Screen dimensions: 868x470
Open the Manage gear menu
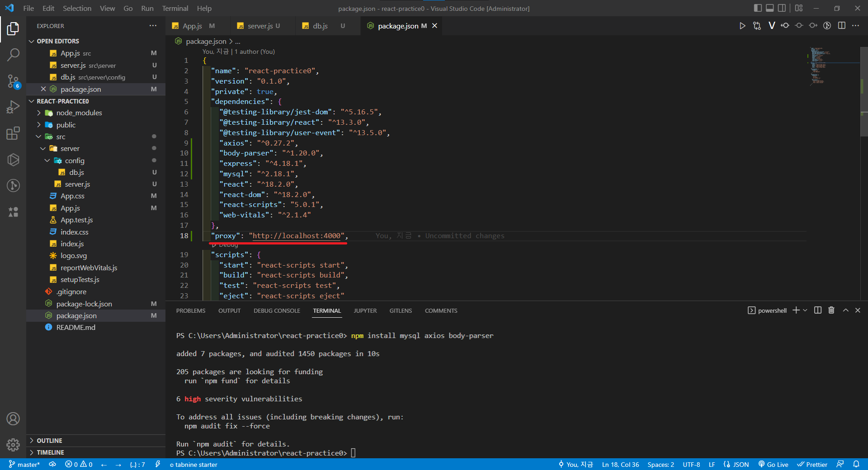point(13,445)
